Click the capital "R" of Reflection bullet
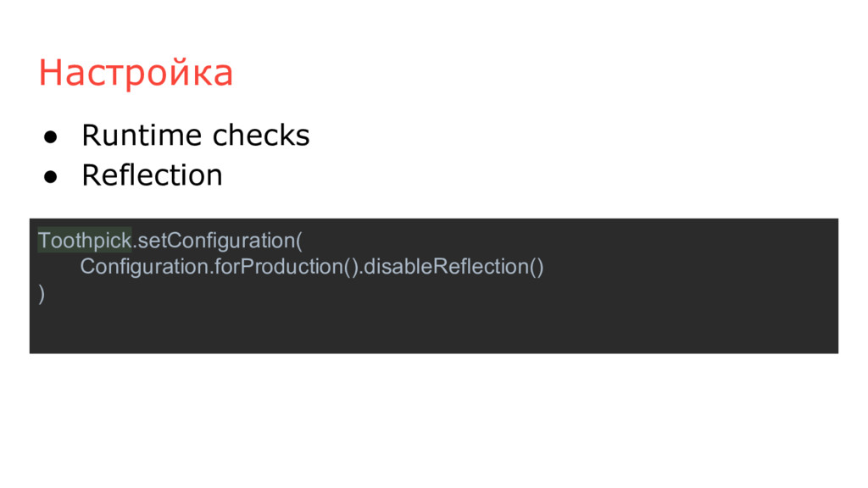Viewport: 868px width, 488px height. click(91, 175)
